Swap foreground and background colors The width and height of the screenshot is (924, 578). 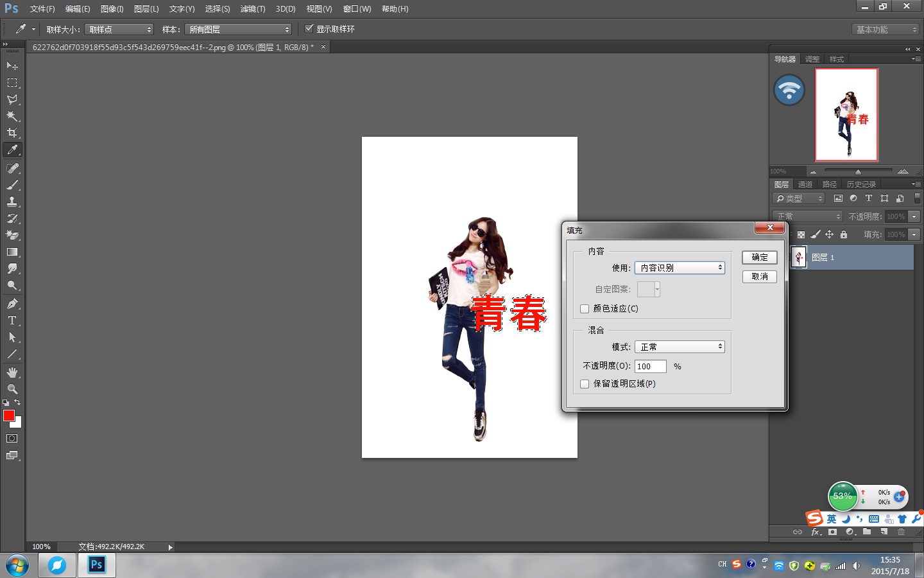(x=17, y=403)
